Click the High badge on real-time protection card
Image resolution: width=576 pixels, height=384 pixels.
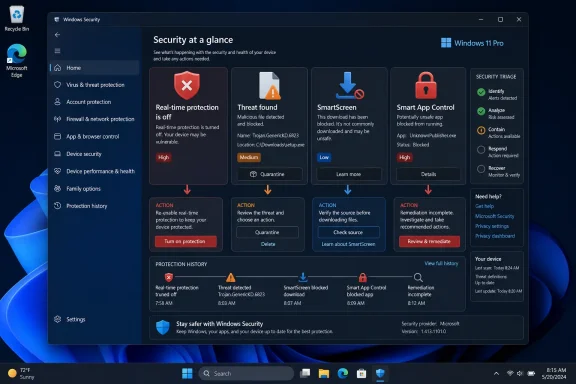(163, 157)
